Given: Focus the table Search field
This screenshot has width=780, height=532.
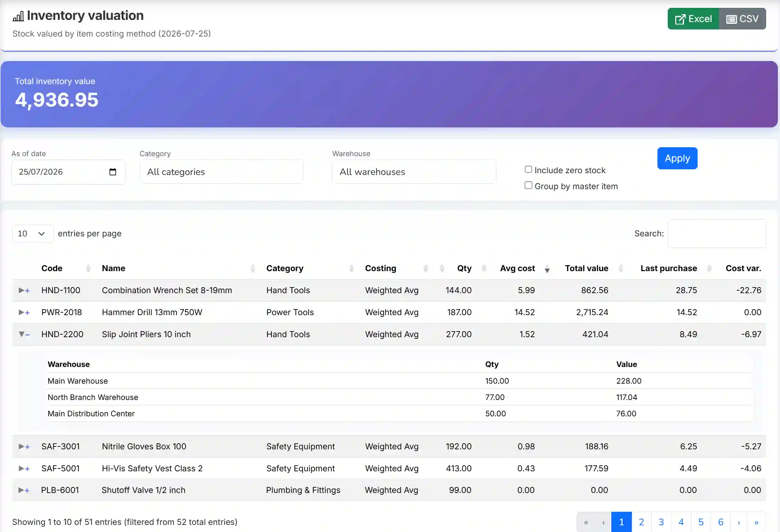Looking at the screenshot, I should (717, 234).
